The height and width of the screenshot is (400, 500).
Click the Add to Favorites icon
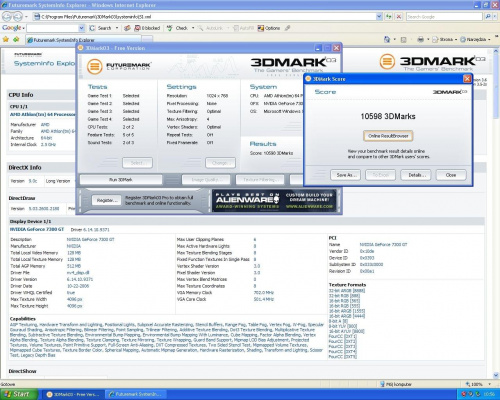[x=16, y=39]
